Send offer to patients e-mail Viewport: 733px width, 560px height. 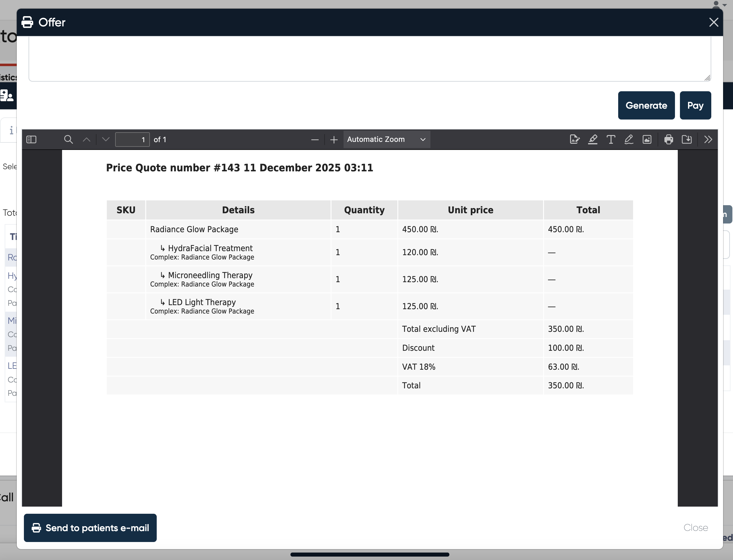90,528
